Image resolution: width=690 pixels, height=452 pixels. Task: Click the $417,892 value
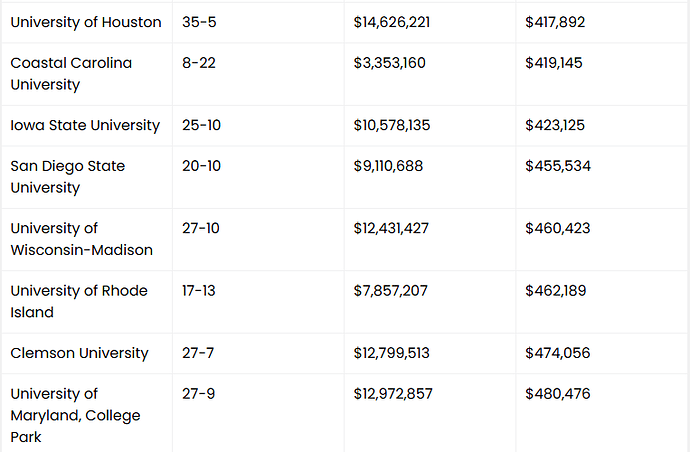555,22
